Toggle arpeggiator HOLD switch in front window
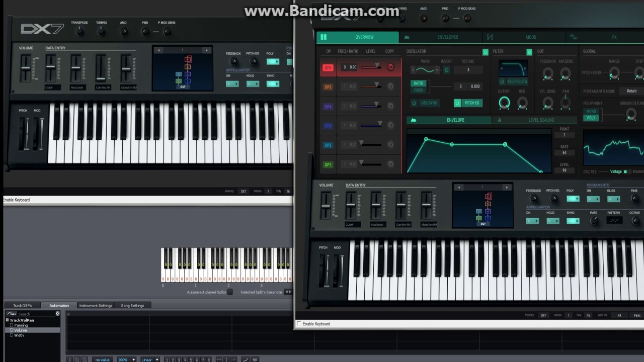The width and height of the screenshot is (644, 362). 552,221
